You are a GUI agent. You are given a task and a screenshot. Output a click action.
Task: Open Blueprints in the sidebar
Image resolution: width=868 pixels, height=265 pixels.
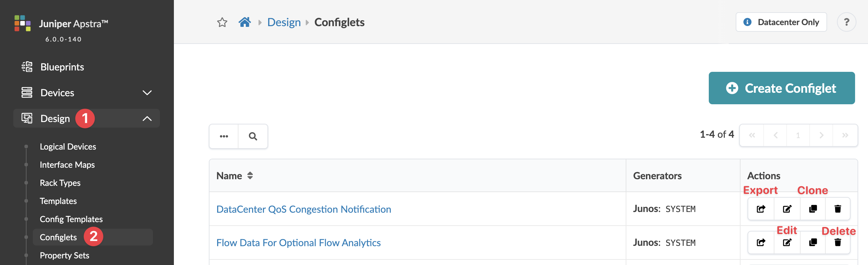coord(62,67)
